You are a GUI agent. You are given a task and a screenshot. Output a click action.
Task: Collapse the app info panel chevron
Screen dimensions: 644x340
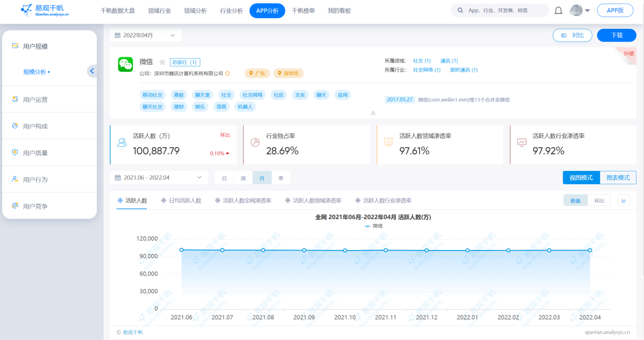click(x=373, y=113)
